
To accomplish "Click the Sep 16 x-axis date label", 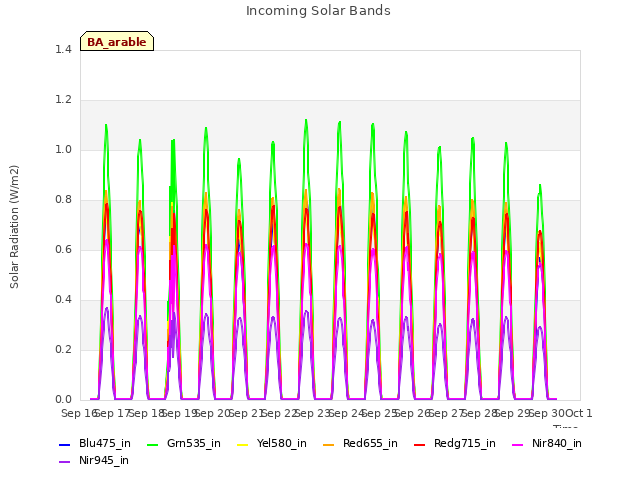I will [x=79, y=413].
